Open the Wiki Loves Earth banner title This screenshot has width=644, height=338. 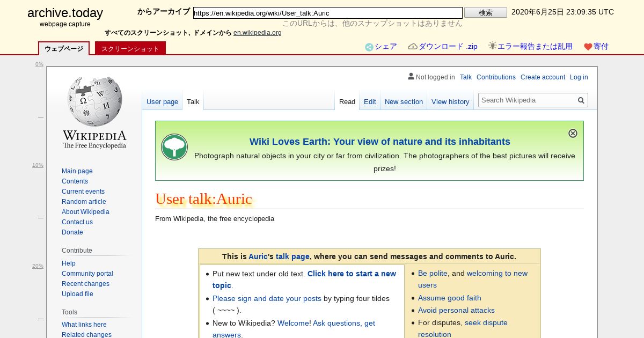click(380, 142)
